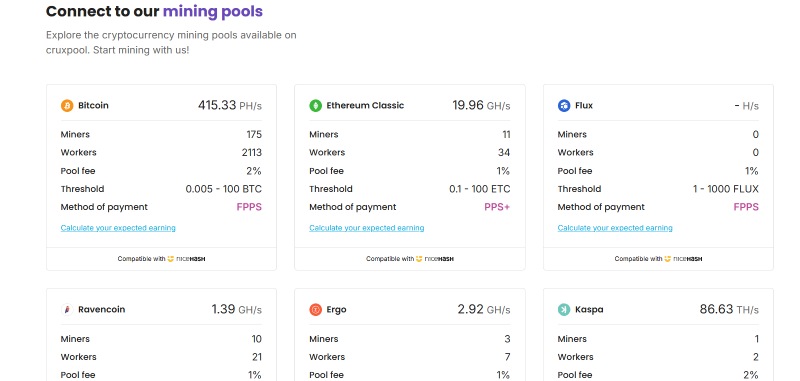Click threshold '1 - 1000 FLUX'
The image size is (800, 381).
pyautogui.click(x=726, y=189)
